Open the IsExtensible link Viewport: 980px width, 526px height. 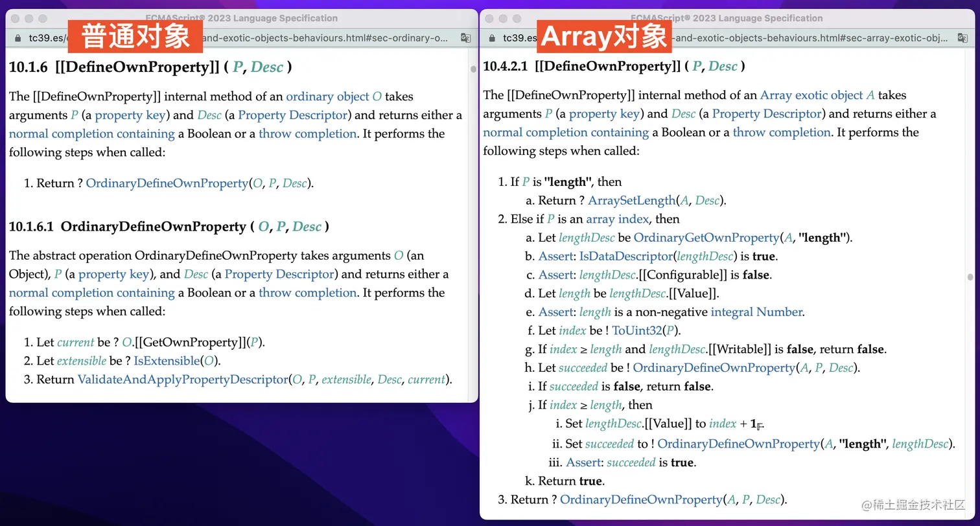click(167, 361)
